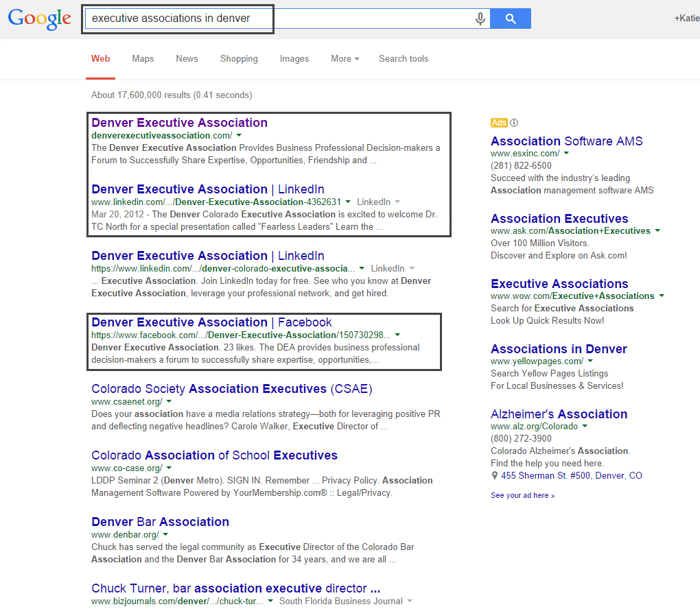Expand arrow next to www.yellowpages.com URL
The width and height of the screenshot is (700, 609).
590,361
